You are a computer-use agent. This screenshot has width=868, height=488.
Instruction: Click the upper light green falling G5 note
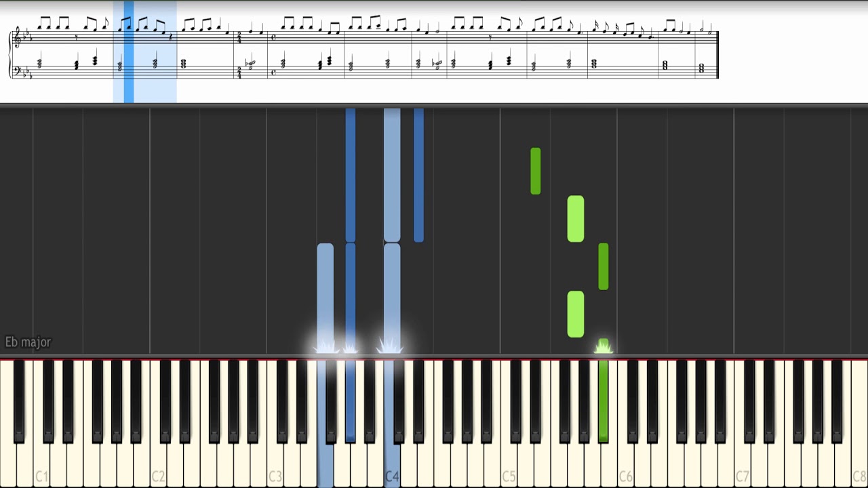pos(576,219)
